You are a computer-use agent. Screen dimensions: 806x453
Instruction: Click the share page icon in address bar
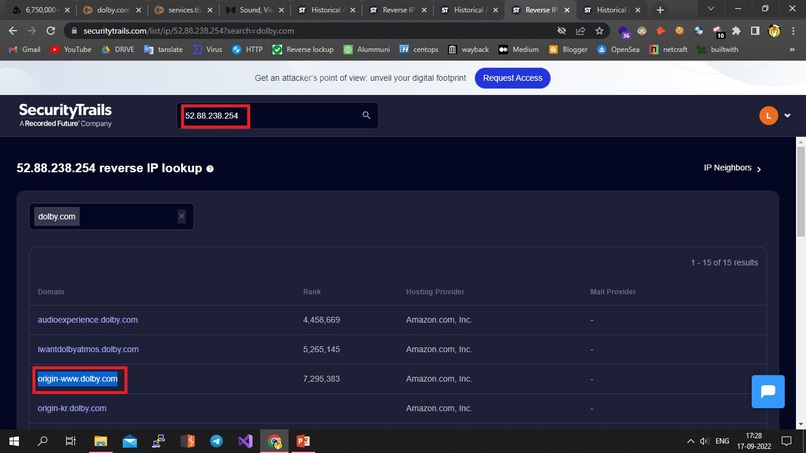(x=580, y=31)
